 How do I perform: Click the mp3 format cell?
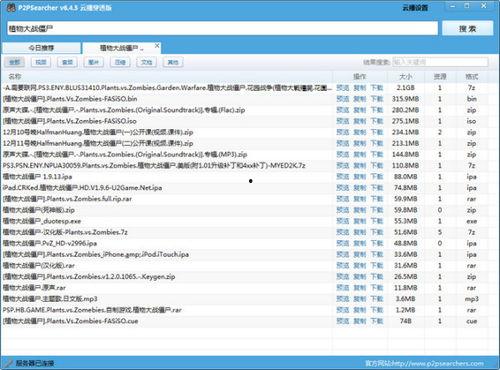click(x=471, y=299)
